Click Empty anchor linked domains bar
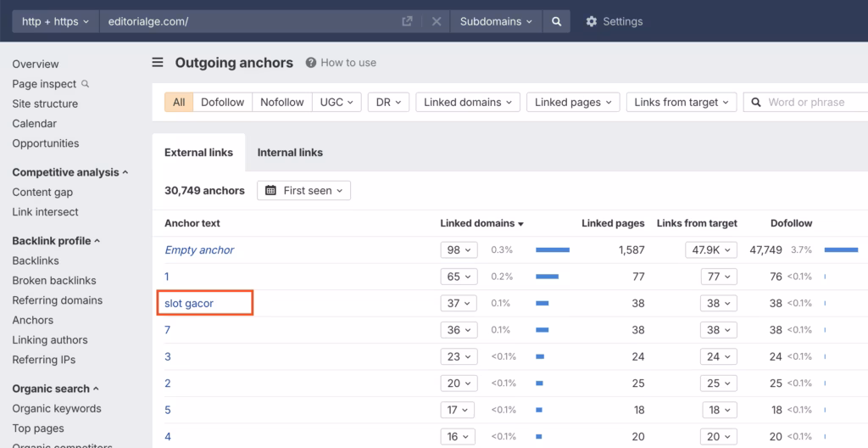The height and width of the screenshot is (448, 868). [x=553, y=250]
